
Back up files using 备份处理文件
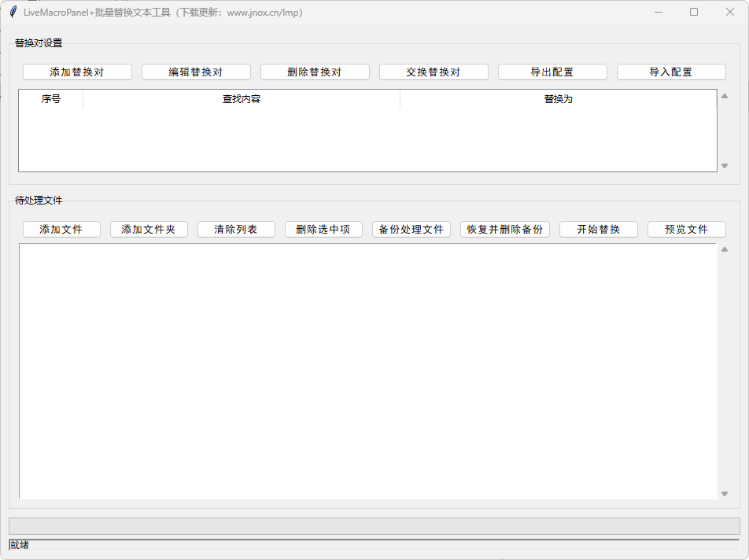(x=411, y=230)
